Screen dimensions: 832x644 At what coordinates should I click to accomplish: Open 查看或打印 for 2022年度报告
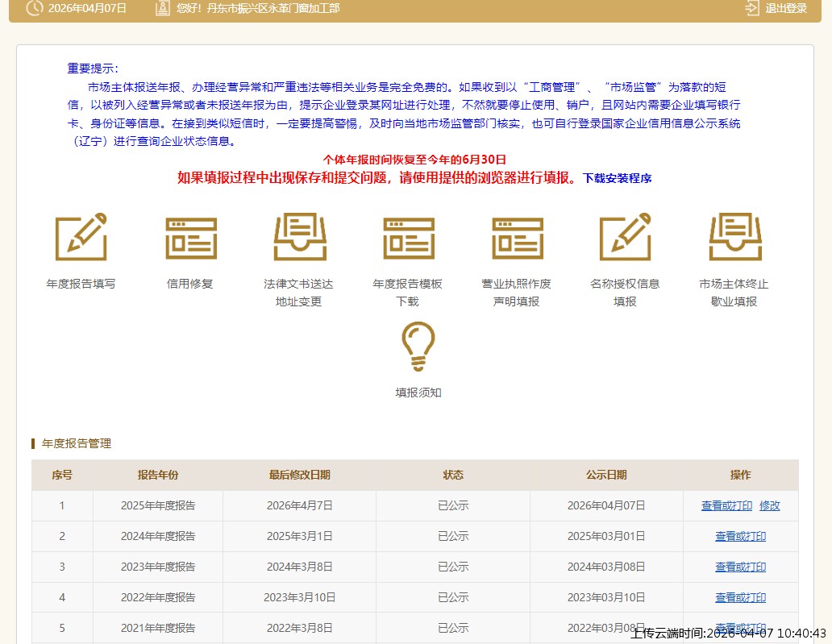click(x=740, y=598)
